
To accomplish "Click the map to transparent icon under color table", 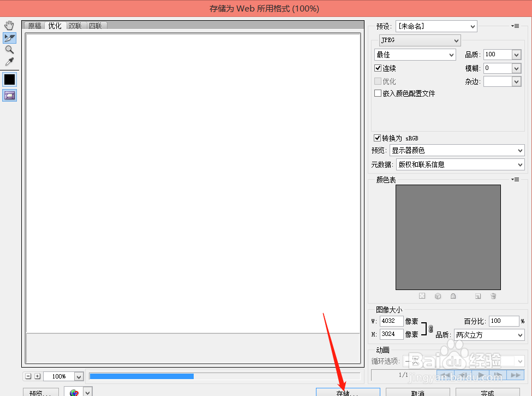I will pos(422,296).
